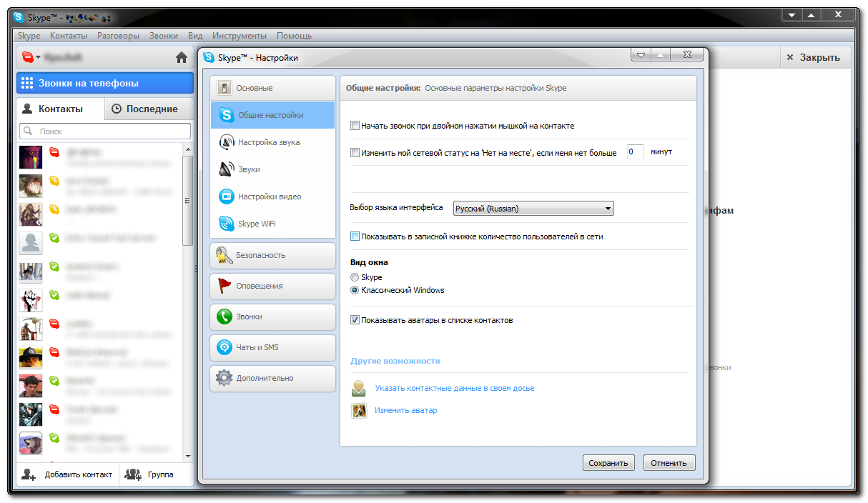Click the speaker icon next to Звуки

tap(226, 169)
